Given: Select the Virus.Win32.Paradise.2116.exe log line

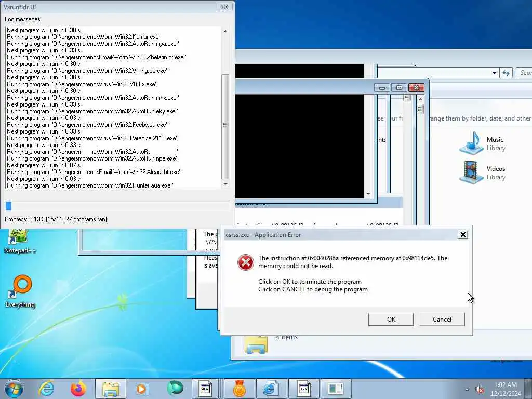Looking at the screenshot, I should point(92,138).
